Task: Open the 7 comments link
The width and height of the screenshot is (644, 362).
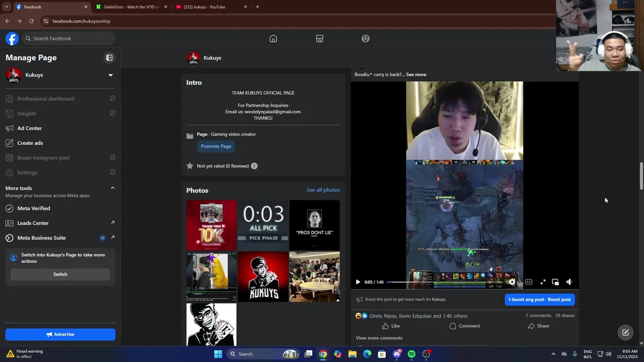Action: (x=538, y=316)
